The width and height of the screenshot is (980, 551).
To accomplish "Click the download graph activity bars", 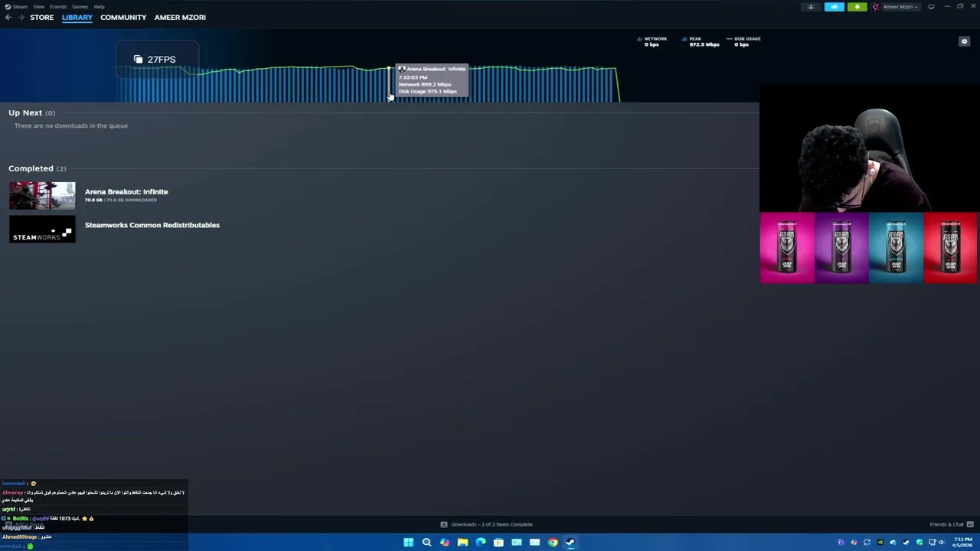I will [x=367, y=84].
